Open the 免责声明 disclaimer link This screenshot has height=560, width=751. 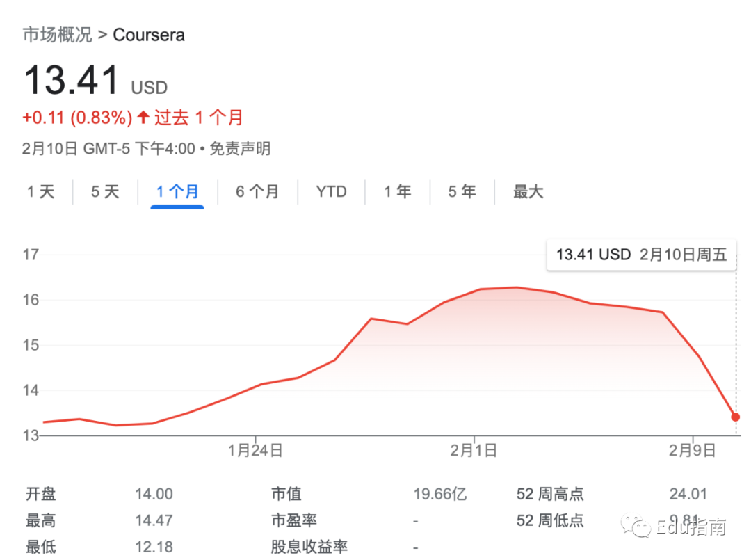pos(240,148)
